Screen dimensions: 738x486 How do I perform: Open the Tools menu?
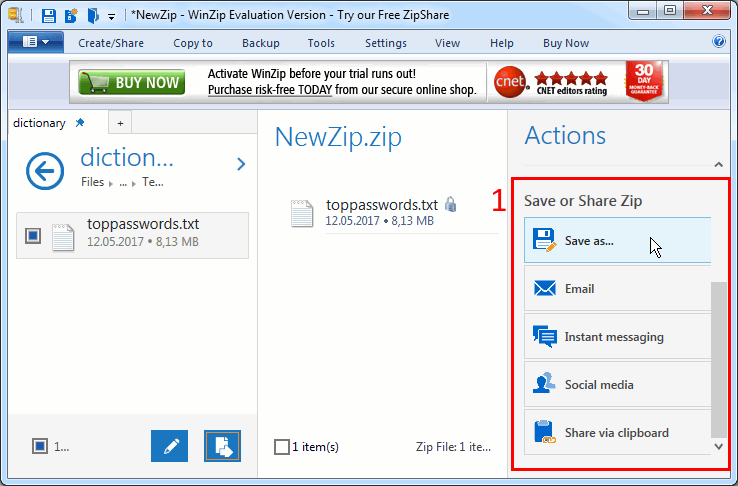(x=321, y=43)
